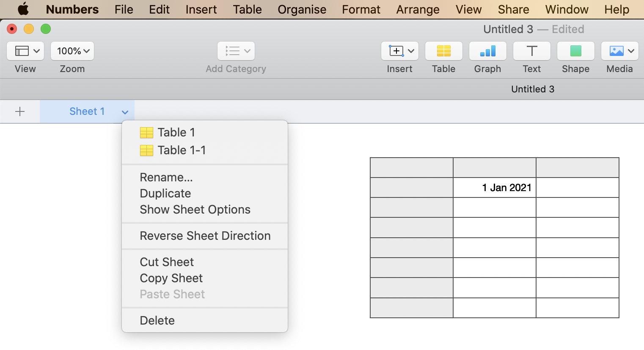Open the Media picker icon
This screenshot has width=644, height=350.
(x=619, y=51)
